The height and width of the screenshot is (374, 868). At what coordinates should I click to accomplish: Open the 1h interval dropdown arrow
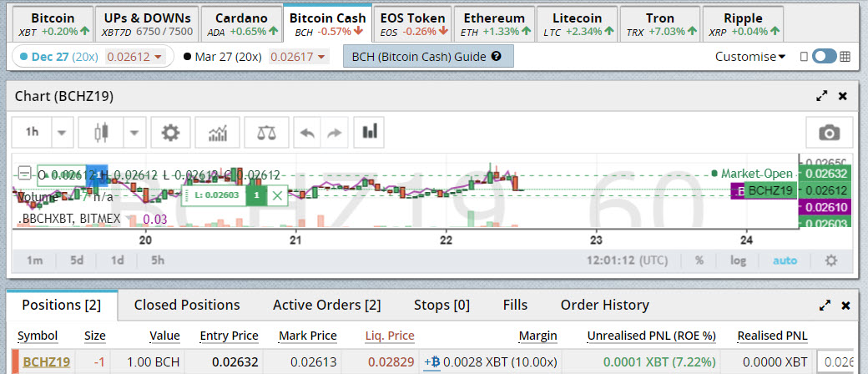[x=62, y=133]
